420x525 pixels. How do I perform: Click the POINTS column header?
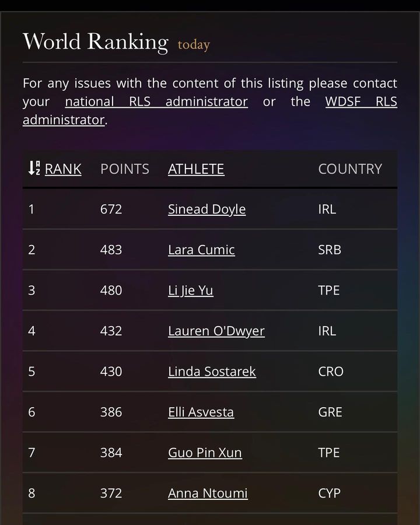[125, 169]
